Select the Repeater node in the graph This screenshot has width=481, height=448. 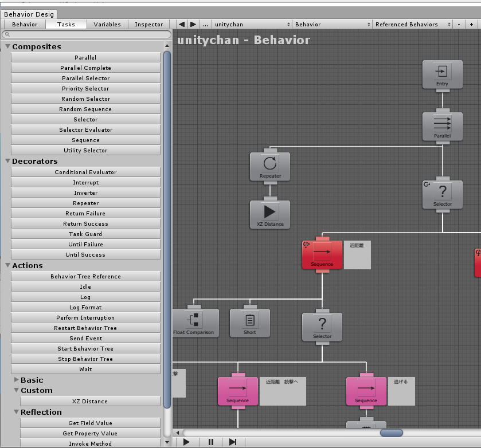[270, 167]
